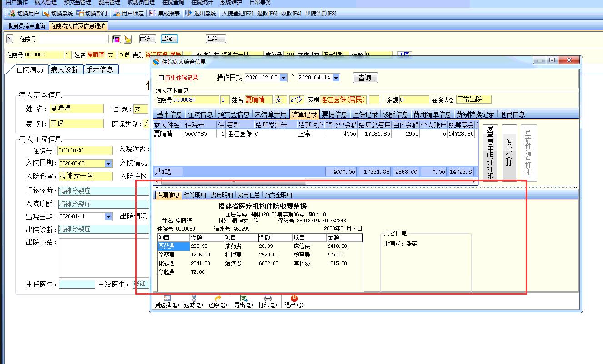The image size is (603, 364).
Task: Click the empty 住院号 search input field
Action: [74, 39]
